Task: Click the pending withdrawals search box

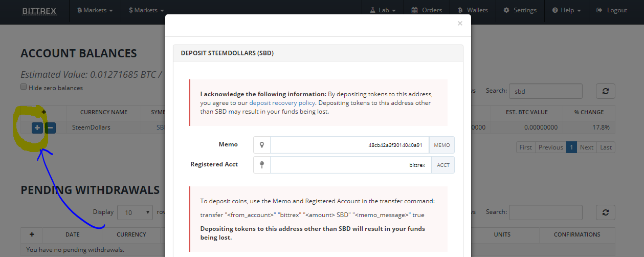Action: pyautogui.click(x=545, y=212)
